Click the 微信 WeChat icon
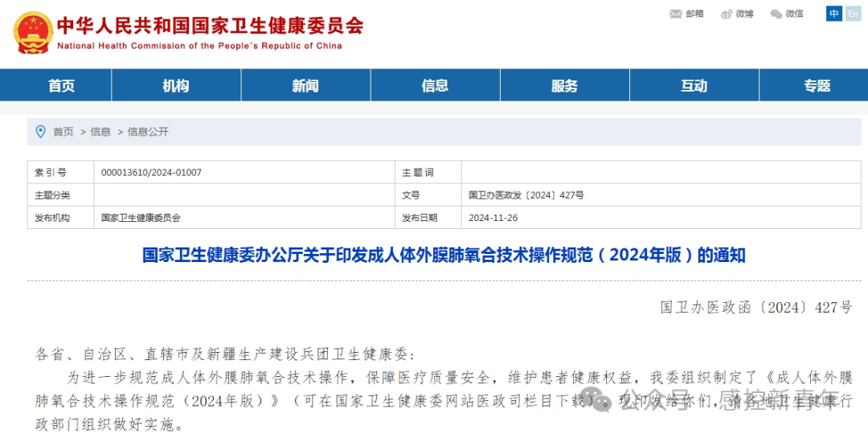 pos(776,14)
